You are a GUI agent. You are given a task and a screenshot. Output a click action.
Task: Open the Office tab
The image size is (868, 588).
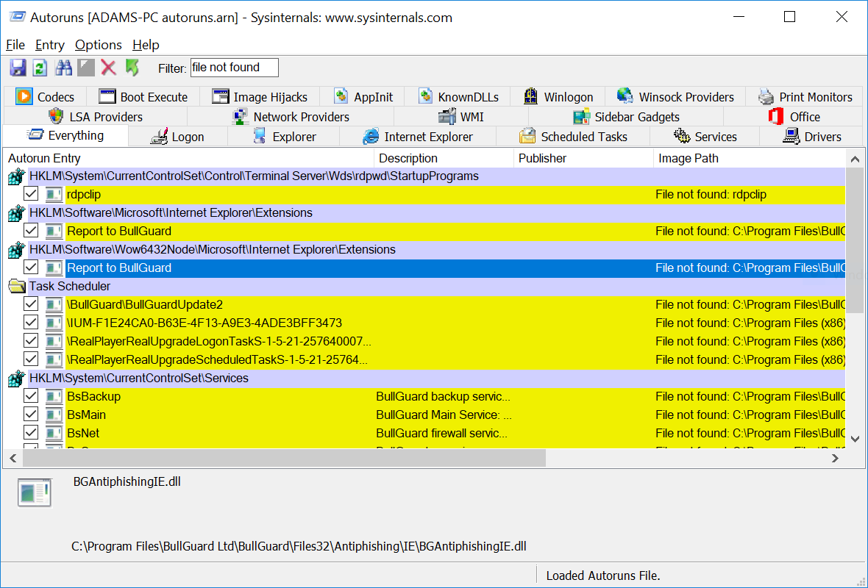794,117
